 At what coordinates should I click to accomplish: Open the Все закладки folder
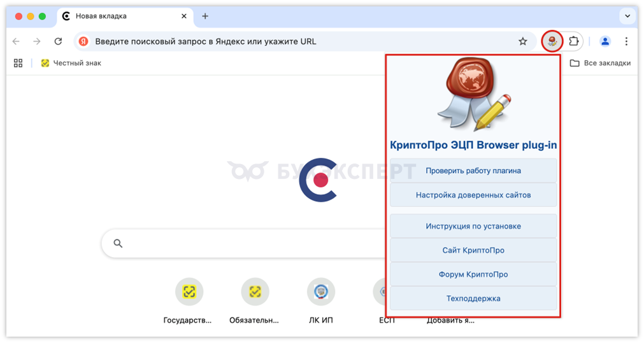coord(601,63)
